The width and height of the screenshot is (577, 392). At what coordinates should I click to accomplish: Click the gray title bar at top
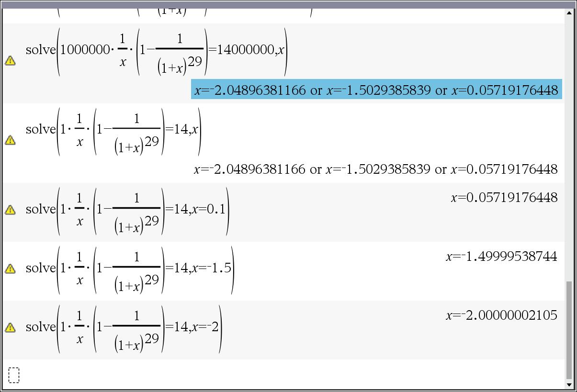[x=288, y=5]
